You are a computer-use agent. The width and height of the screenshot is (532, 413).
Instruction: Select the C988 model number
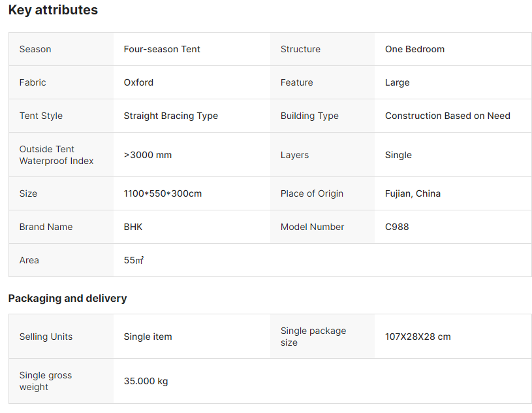pos(397,227)
